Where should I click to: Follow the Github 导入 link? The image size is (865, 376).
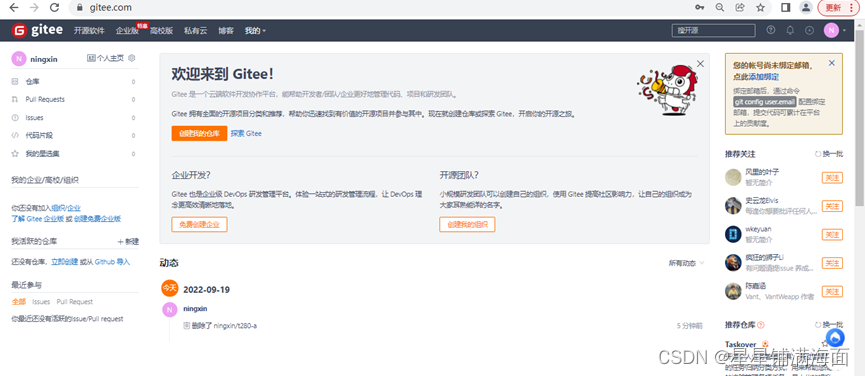113,262
